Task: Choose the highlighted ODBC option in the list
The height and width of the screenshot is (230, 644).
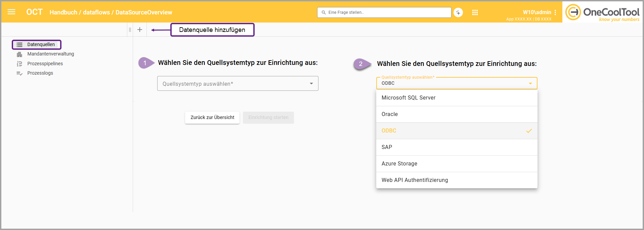Action: pos(457,131)
